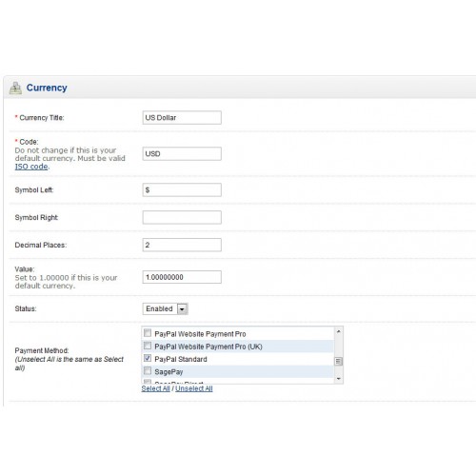
Task: Click the Status dropdown arrow button
Action: [183, 308]
